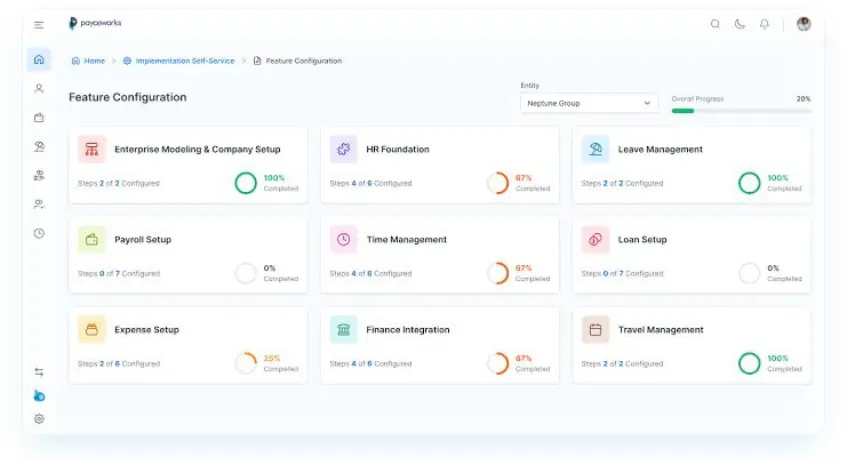This screenshot has width=847, height=460.
Task: Click Expense Setup 'Steps 2 of 6 Configured'
Action: 119,364
